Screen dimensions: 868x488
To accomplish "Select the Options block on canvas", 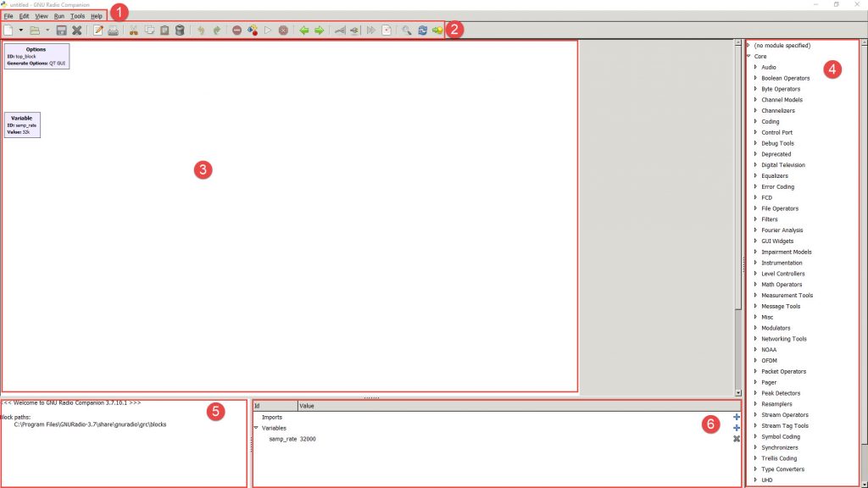I will pyautogui.click(x=36, y=56).
